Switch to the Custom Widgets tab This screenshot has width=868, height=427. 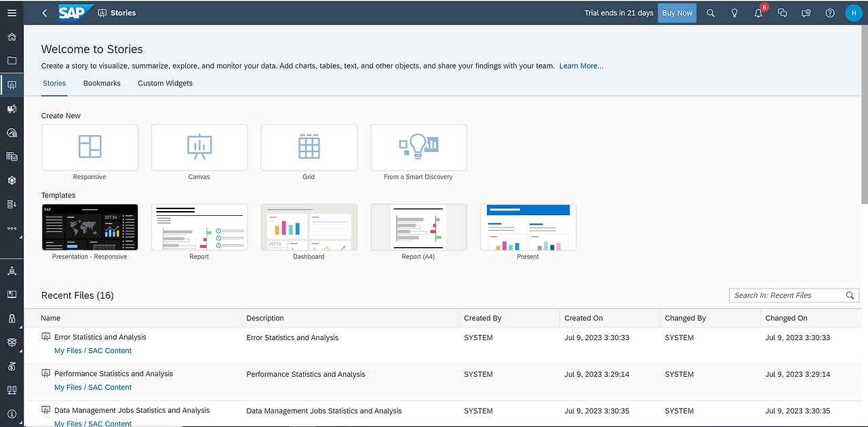(165, 83)
